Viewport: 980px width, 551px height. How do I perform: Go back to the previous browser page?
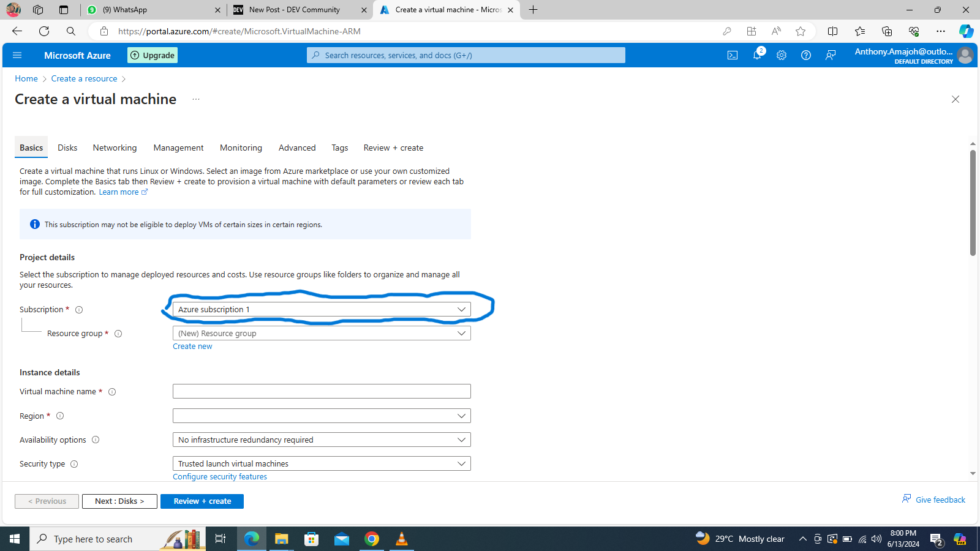point(17,31)
